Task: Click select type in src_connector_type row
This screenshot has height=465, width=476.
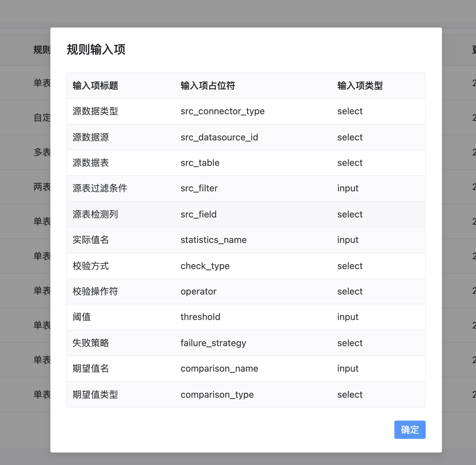Action: (350, 111)
